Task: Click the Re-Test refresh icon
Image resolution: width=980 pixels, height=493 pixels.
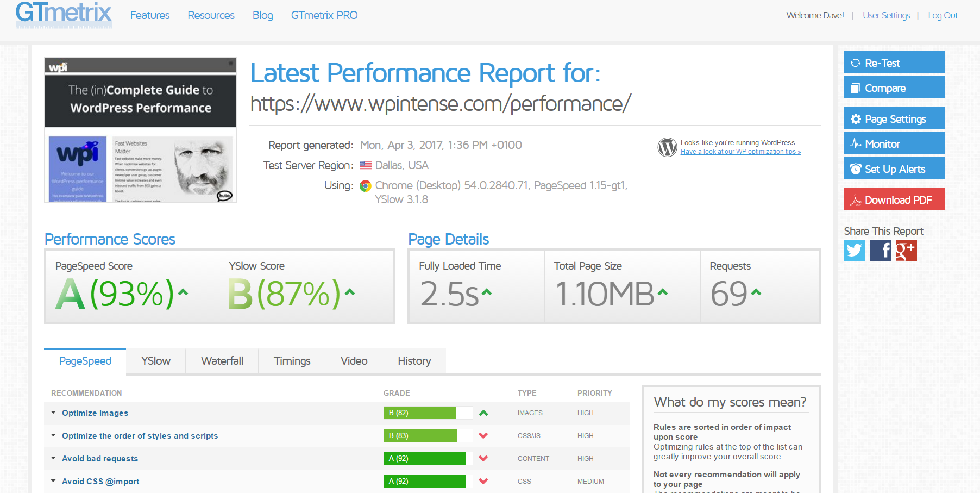Action: pyautogui.click(x=856, y=63)
